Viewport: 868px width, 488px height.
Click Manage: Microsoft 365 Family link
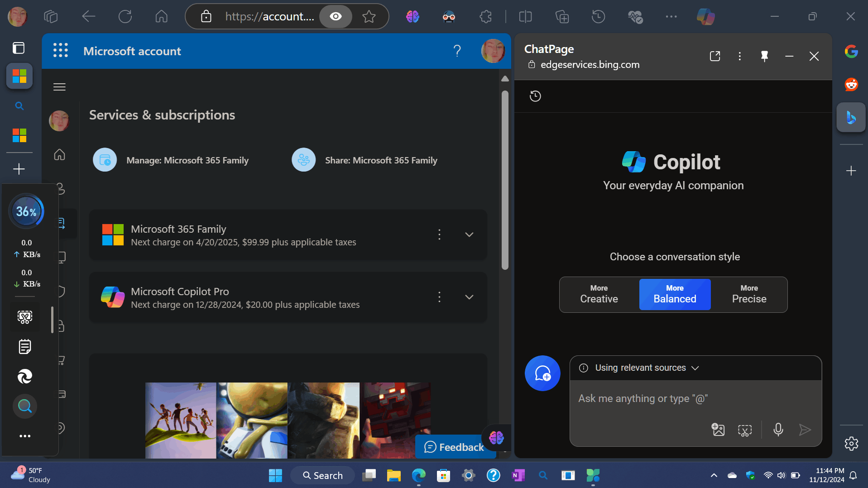coord(187,160)
